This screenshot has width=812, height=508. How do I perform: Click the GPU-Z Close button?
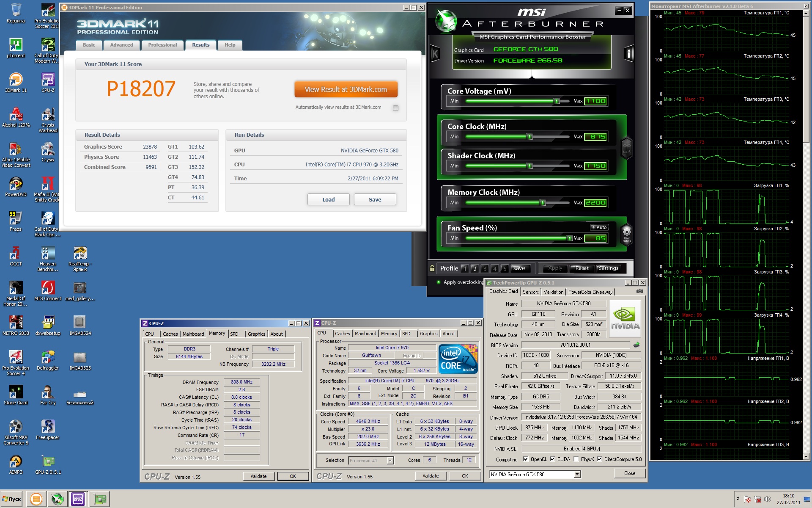(x=629, y=473)
